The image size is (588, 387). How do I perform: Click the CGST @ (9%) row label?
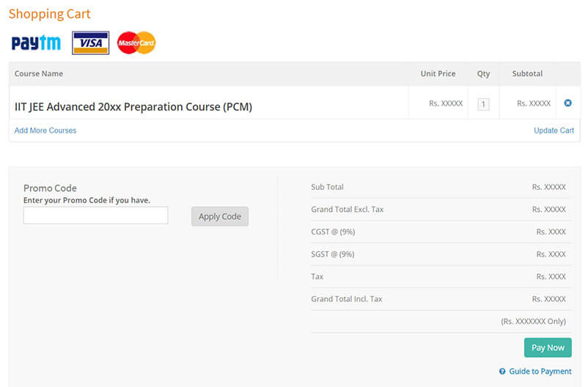333,232
